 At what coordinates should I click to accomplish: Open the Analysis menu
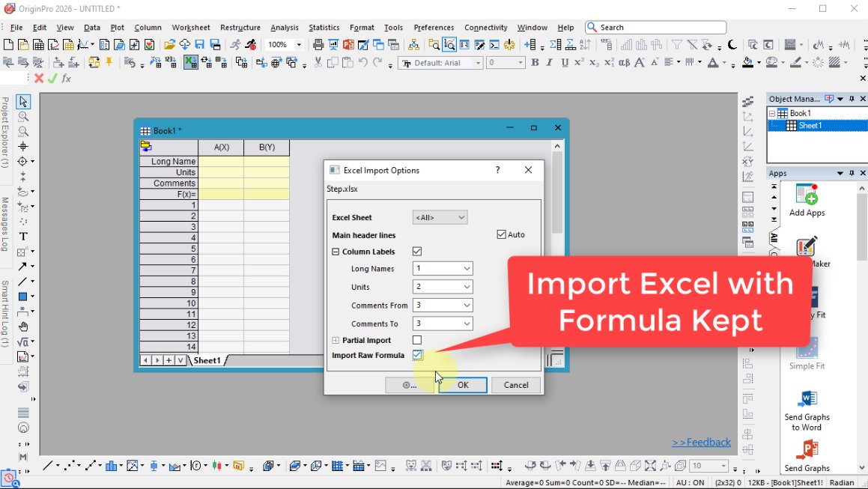[x=284, y=27]
